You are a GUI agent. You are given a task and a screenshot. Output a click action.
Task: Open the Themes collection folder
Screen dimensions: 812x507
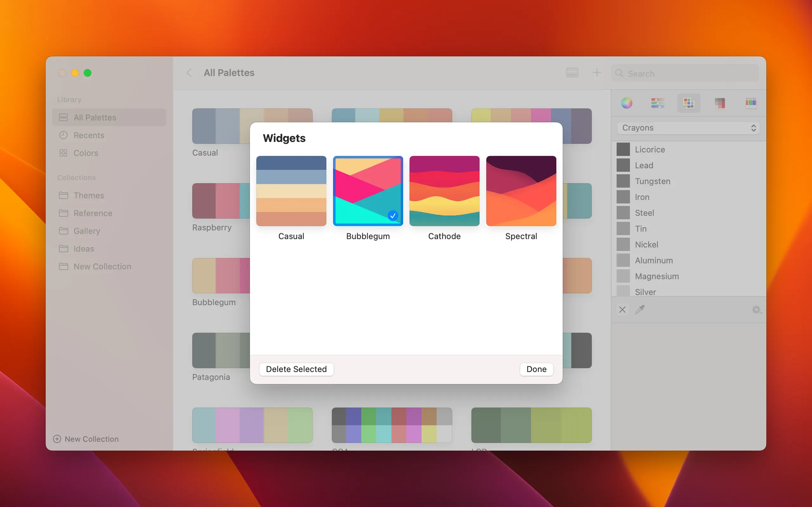(x=88, y=196)
